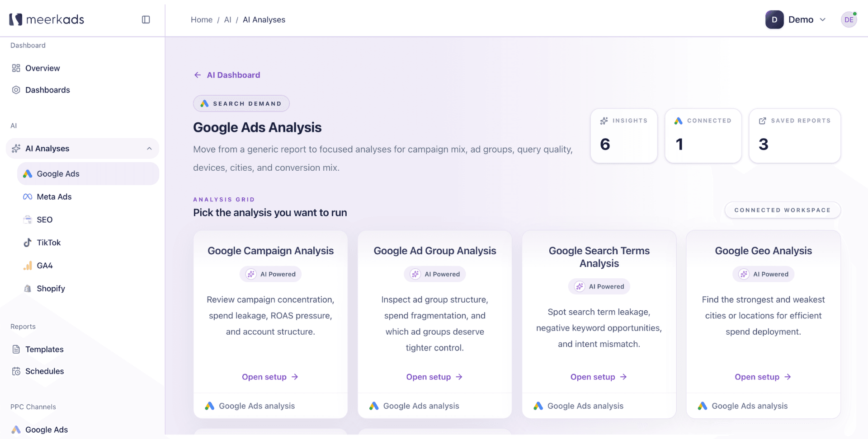
Task: Select Google Ads under AI Analyses
Action: tap(88, 174)
